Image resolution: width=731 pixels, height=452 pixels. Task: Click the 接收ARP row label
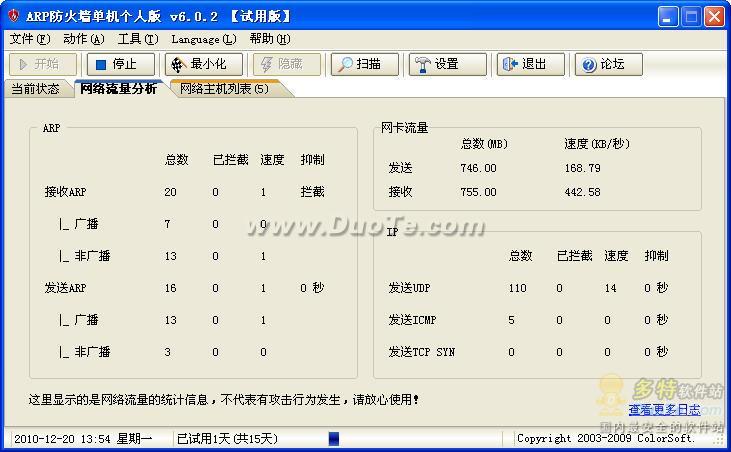coord(65,192)
